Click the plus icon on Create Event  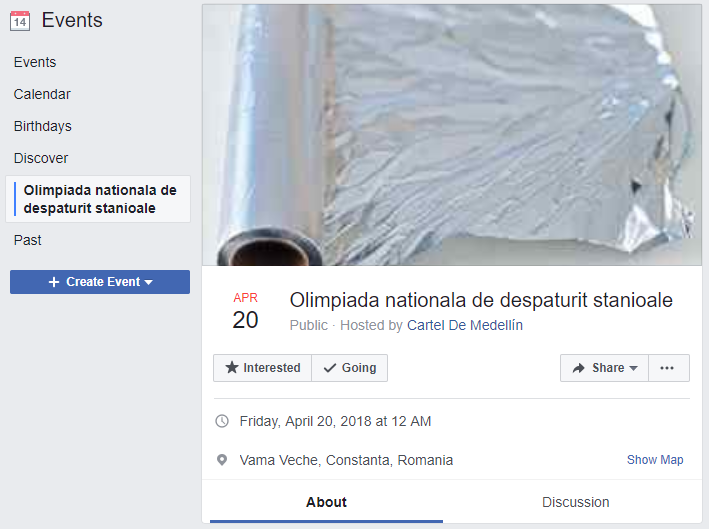(x=54, y=282)
